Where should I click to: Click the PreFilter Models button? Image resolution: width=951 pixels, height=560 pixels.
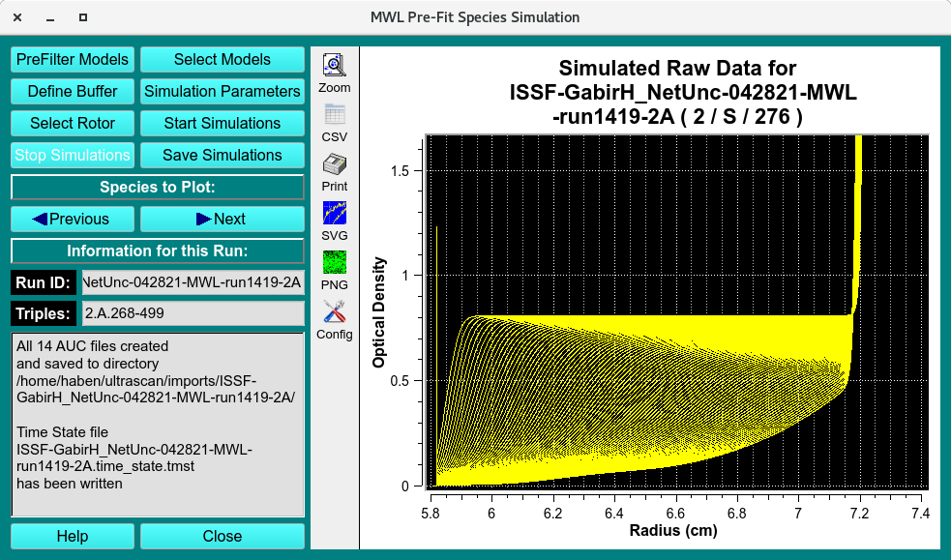tap(72, 59)
